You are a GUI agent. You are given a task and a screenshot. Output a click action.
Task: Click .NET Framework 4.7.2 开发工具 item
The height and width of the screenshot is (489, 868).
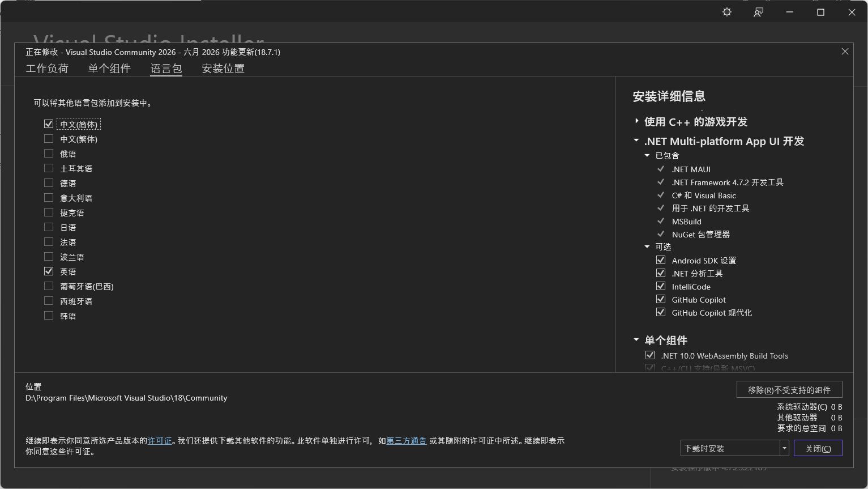(x=728, y=182)
